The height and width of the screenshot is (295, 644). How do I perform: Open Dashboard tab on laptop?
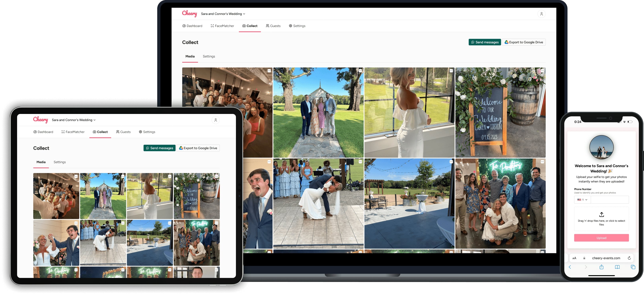(192, 26)
